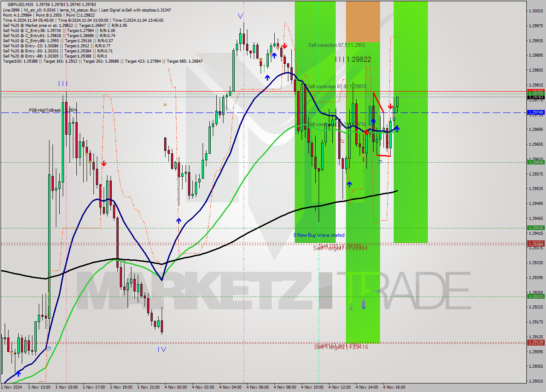Click the blue 'I V' wave marker near the bottom
546x392 pixels.
click(x=162, y=349)
